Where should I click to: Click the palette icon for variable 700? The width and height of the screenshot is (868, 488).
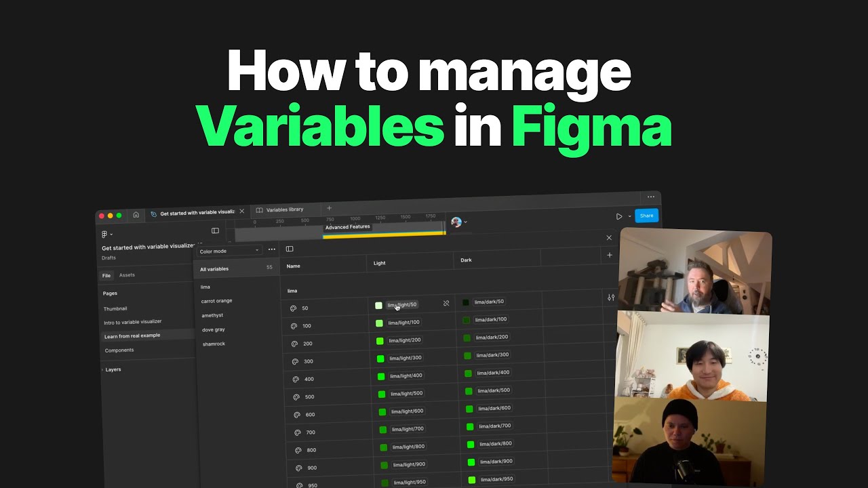(x=298, y=432)
